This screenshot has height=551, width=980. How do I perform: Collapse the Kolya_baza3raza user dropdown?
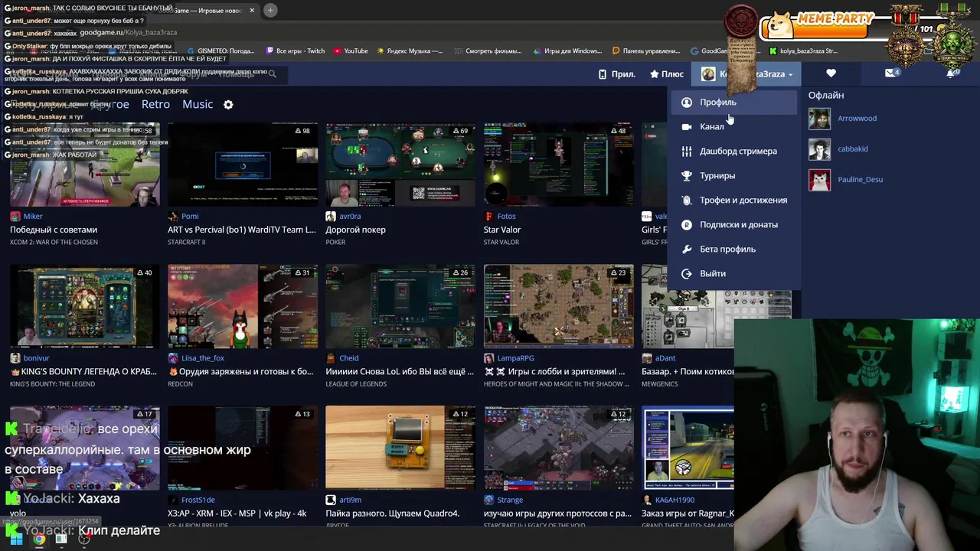[746, 74]
